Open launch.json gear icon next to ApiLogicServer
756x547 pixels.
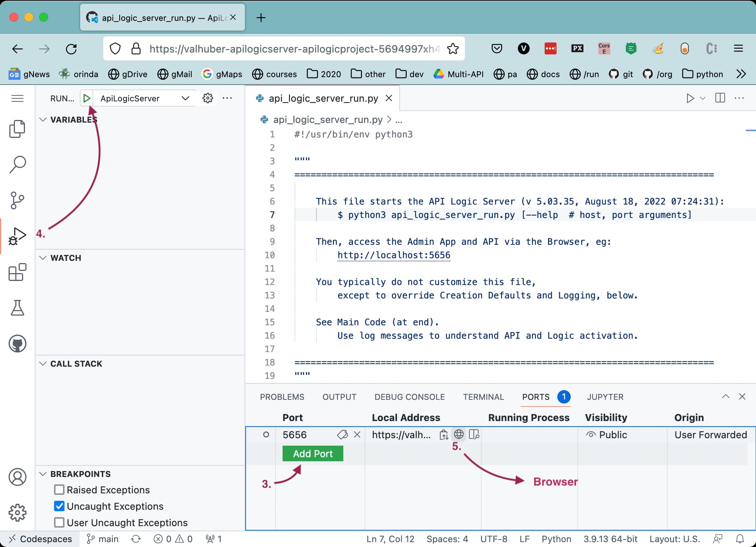tap(208, 98)
